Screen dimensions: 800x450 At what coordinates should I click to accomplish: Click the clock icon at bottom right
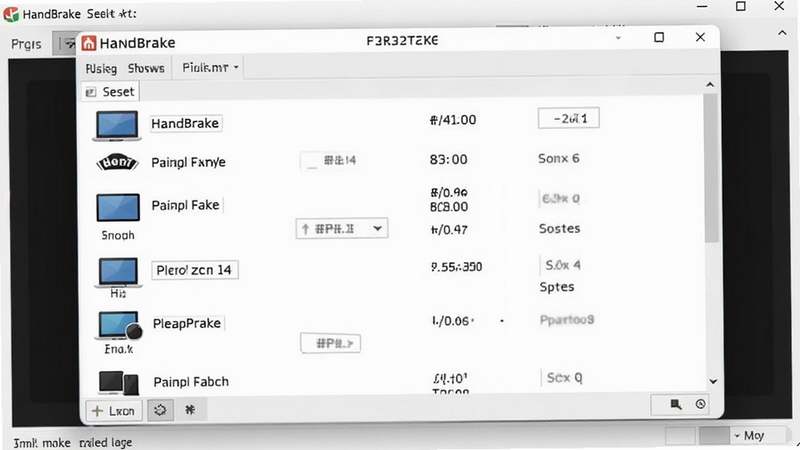701,404
